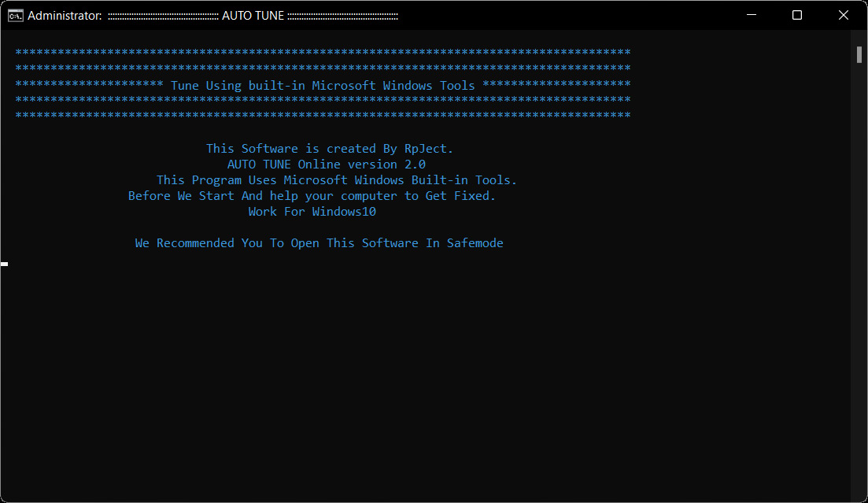
Task: Click the 'Work For Windows10' text
Action: pyautogui.click(x=312, y=212)
